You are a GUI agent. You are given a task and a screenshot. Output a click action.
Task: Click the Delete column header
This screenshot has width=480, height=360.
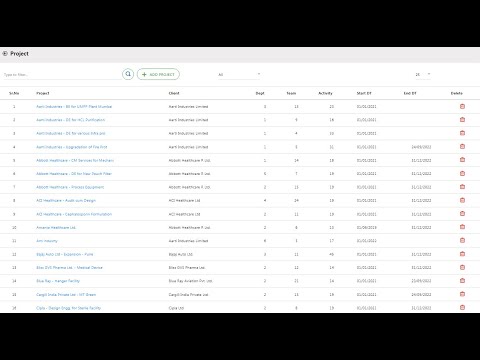point(457,93)
